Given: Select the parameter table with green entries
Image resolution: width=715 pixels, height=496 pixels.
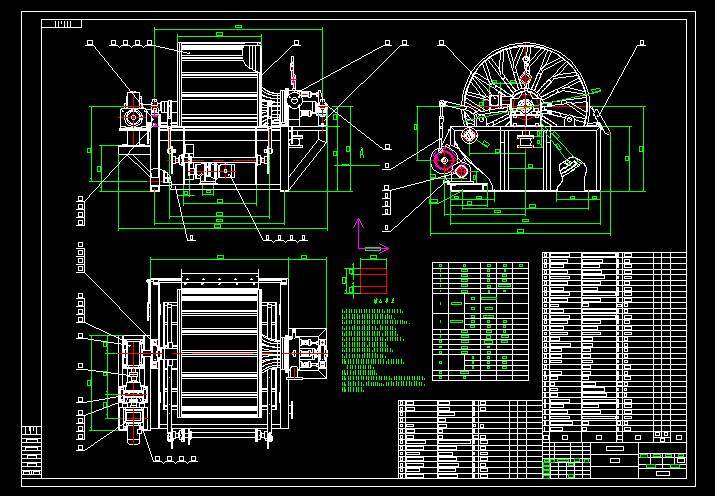Looking at the screenshot, I should tap(481, 321).
